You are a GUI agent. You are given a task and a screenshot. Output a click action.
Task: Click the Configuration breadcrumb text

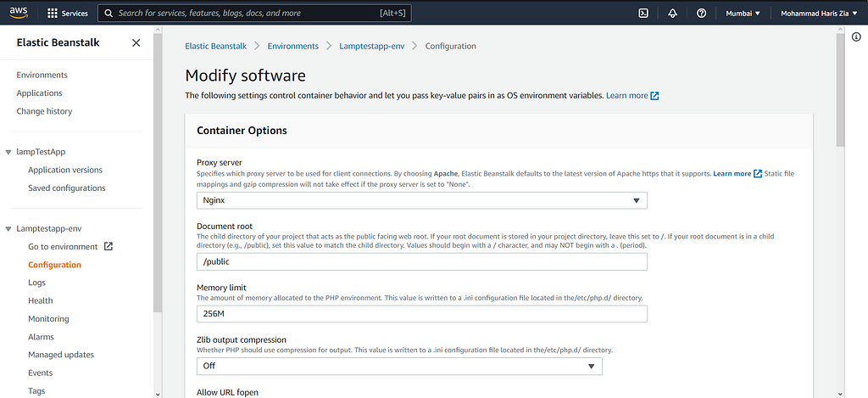point(451,46)
